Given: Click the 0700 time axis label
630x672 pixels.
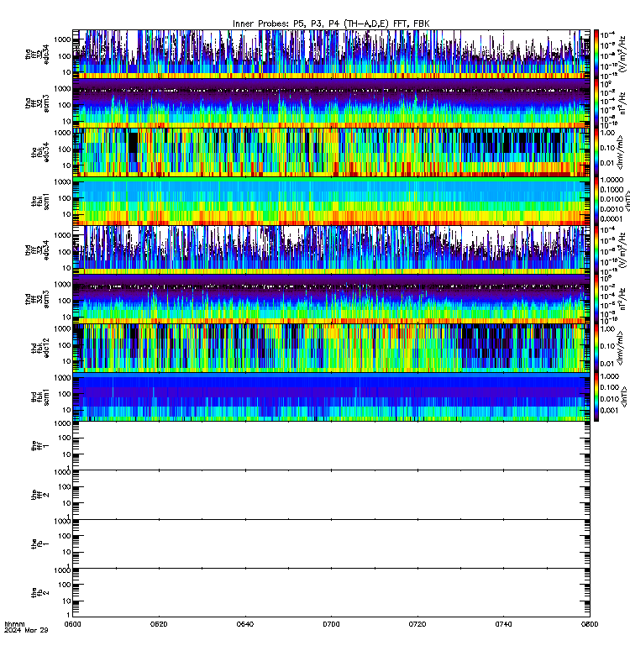Looking at the screenshot, I should click(x=331, y=624).
